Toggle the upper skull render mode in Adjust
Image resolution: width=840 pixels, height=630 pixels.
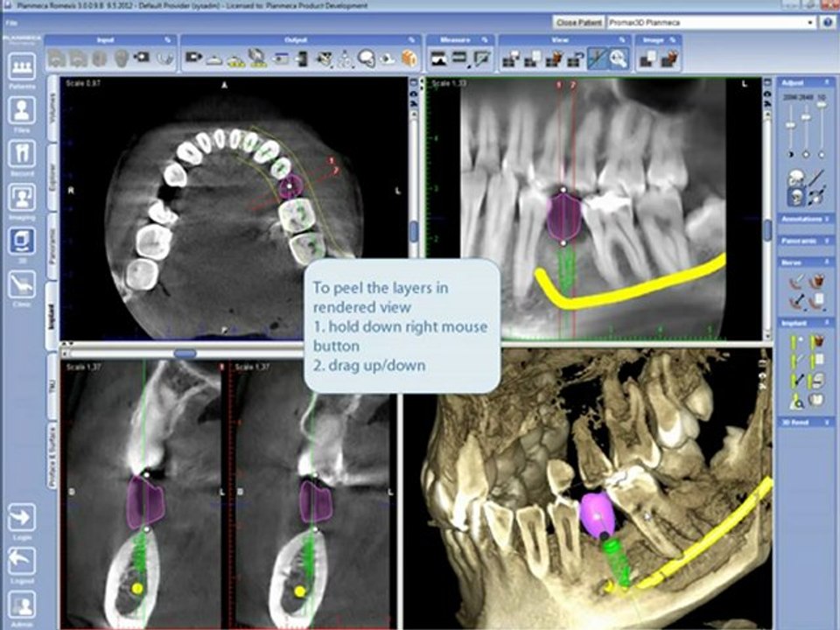pos(796,178)
